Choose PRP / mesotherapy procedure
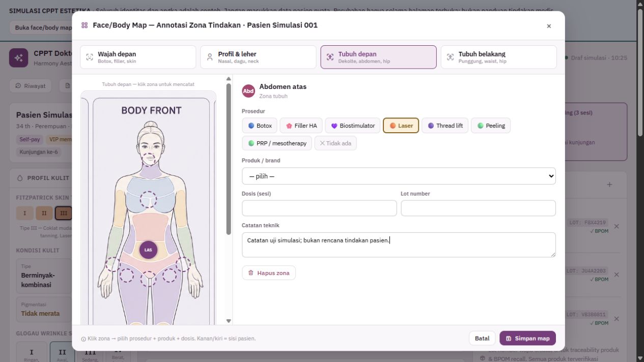Image resolution: width=644 pixels, height=362 pixels. (277, 143)
